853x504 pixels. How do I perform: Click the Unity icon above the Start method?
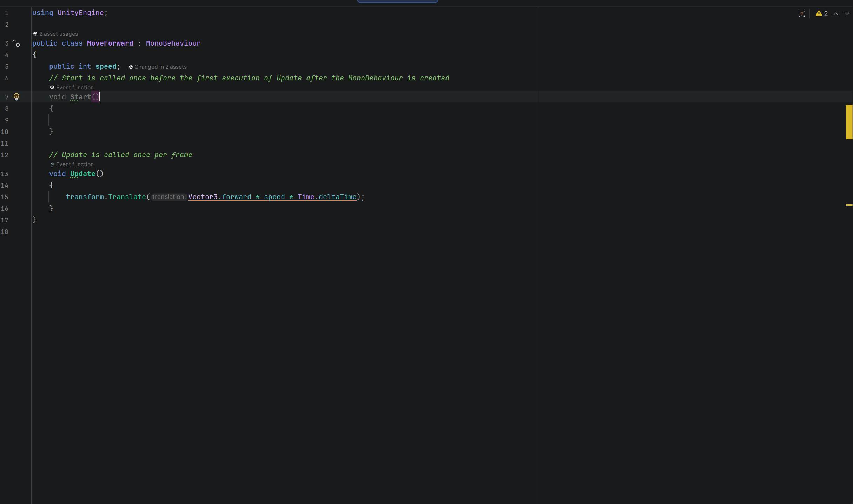point(52,88)
